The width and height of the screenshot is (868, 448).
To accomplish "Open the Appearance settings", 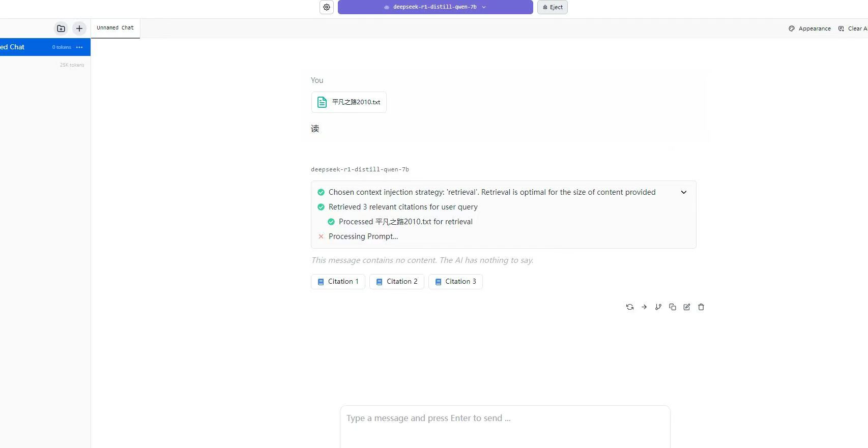I will 809,28.
